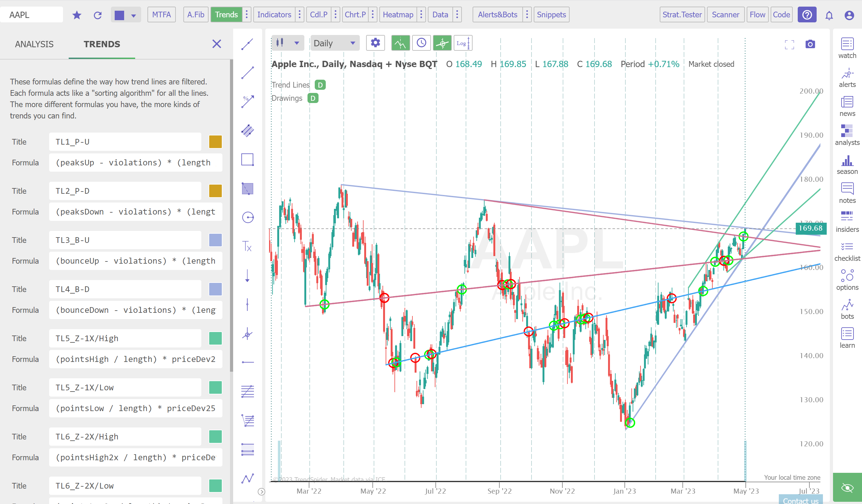862x504 pixels.
Task: Open the Chrt.P more options menu
Action: 373,15
